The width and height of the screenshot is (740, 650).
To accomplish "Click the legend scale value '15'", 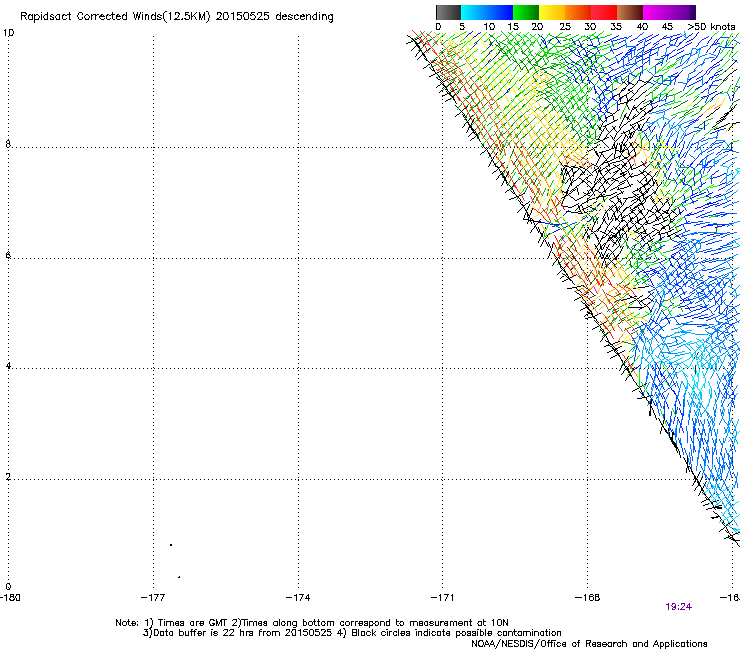I will (513, 27).
